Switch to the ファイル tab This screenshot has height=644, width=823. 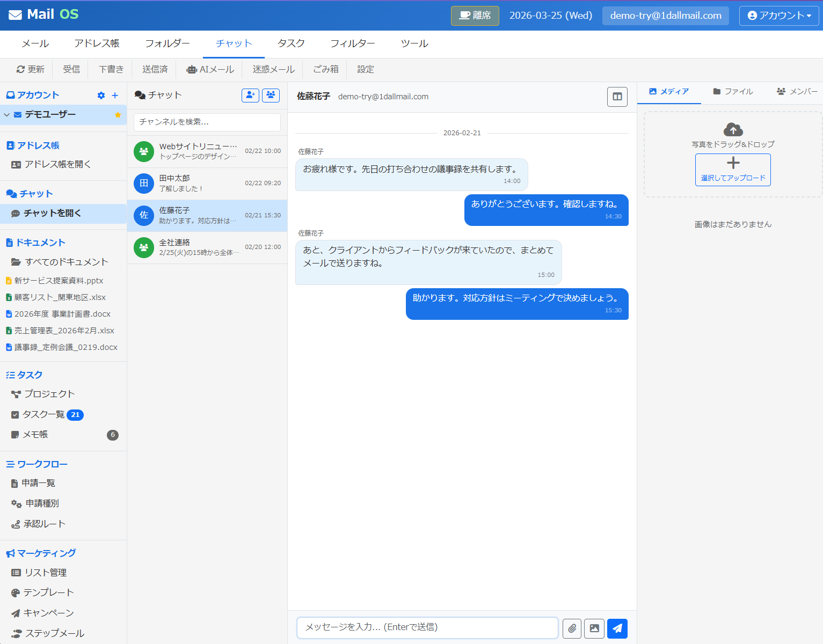point(732,91)
